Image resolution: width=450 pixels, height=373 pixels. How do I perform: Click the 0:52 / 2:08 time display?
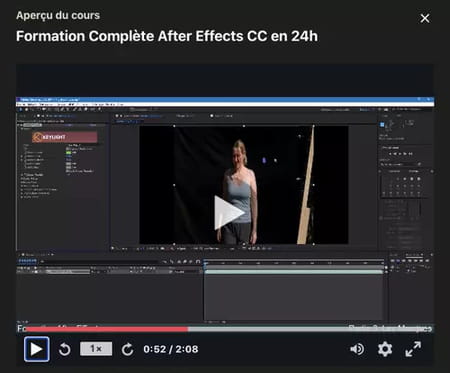171,349
